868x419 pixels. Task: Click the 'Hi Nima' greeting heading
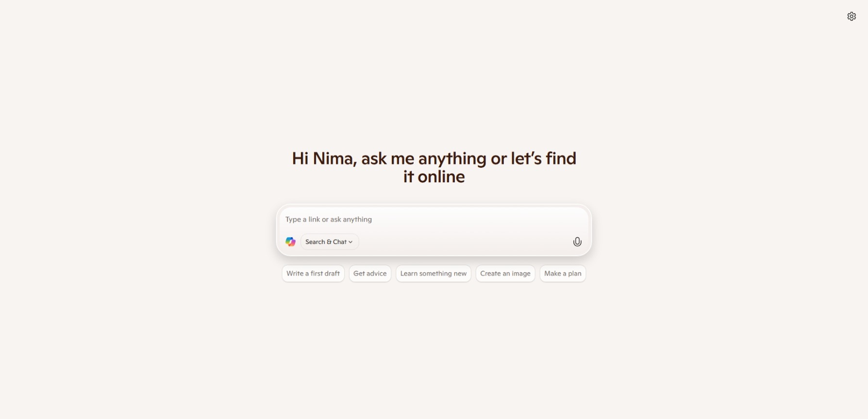click(x=434, y=167)
